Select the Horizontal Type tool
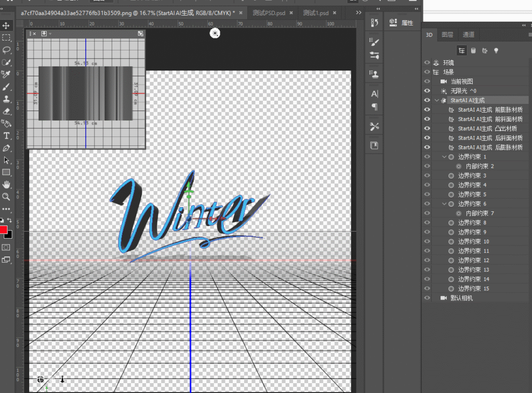The height and width of the screenshot is (393, 532). coord(6,135)
